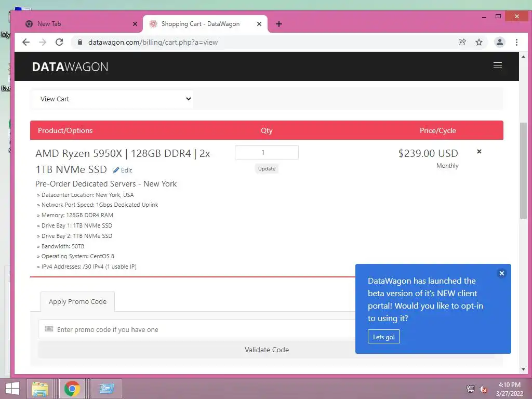Click the Operating System: CentOS 8 line
This screenshot has width=532, height=399.
click(76, 256)
